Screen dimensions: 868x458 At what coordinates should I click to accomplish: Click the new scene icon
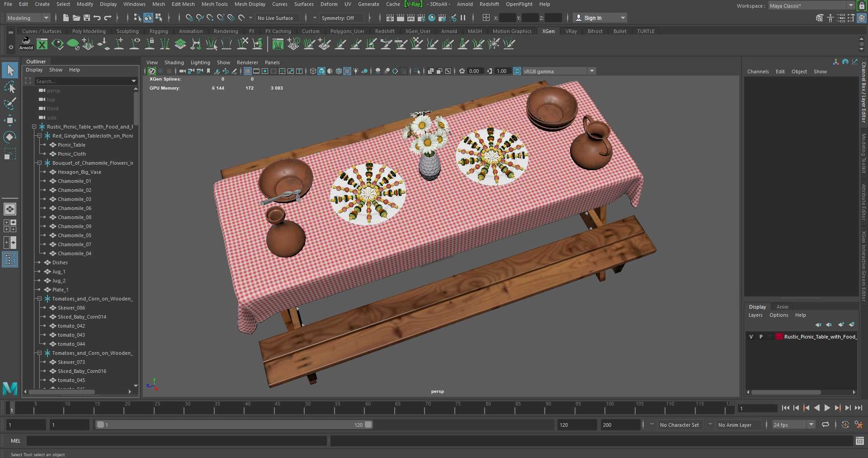(66, 18)
